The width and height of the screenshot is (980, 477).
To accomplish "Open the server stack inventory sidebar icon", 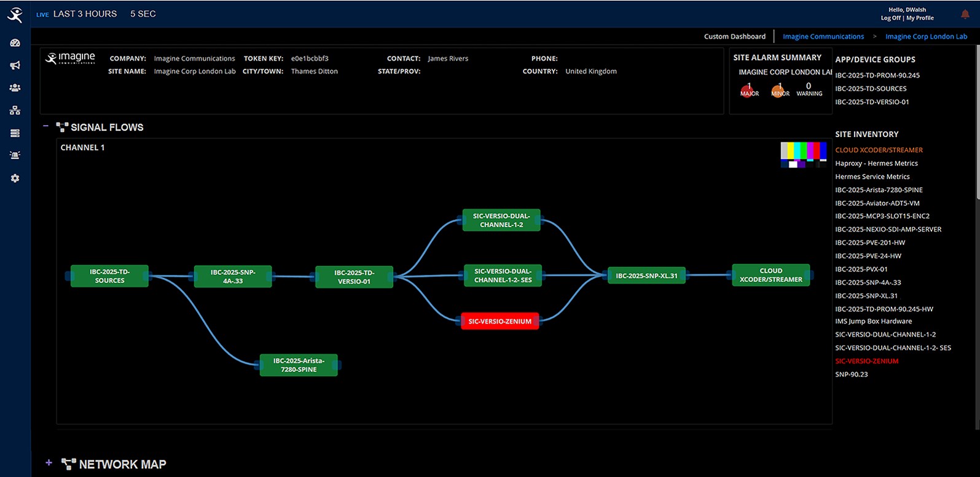I will [x=15, y=133].
